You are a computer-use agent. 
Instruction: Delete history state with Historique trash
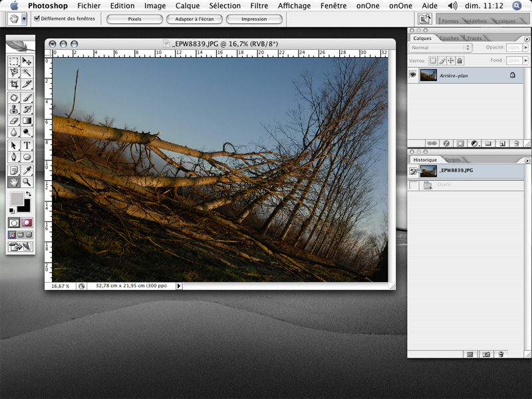501,354
